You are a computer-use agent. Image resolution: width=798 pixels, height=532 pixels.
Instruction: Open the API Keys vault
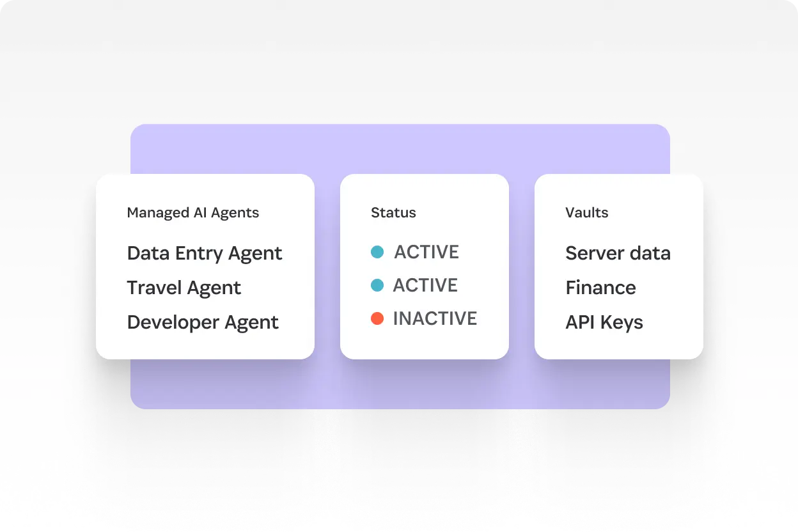(x=604, y=322)
